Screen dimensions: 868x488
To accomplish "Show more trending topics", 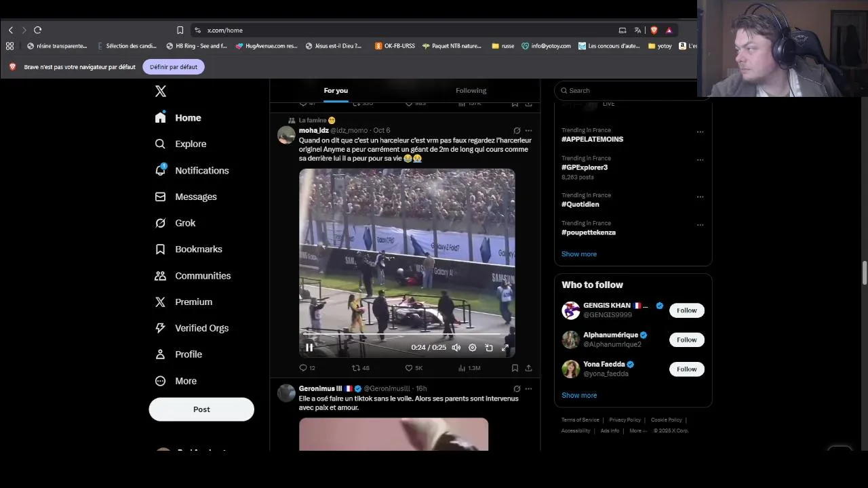I will coord(579,254).
